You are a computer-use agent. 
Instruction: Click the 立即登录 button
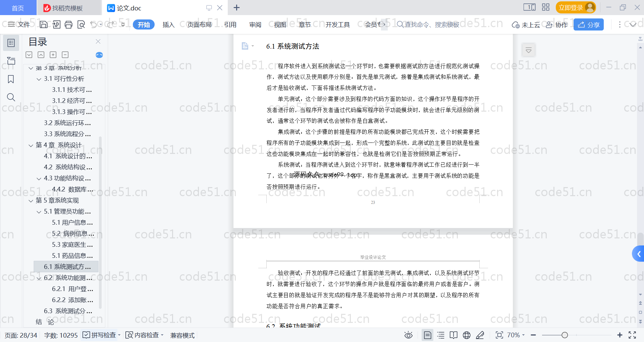pyautogui.click(x=576, y=7)
